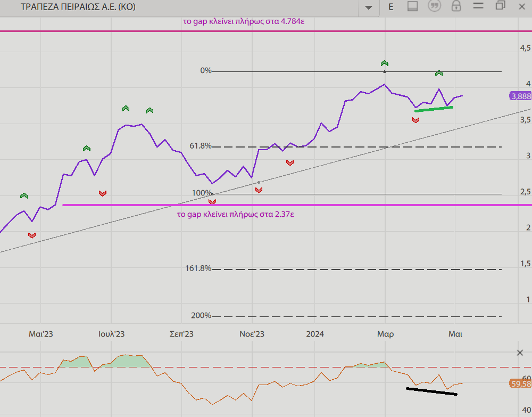Click the detach window icon
This screenshot has height=417, width=532.
501,6
